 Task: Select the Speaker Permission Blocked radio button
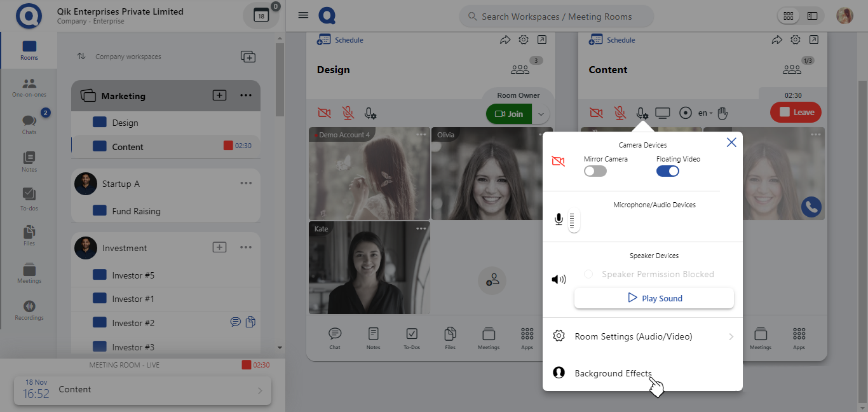(x=588, y=274)
